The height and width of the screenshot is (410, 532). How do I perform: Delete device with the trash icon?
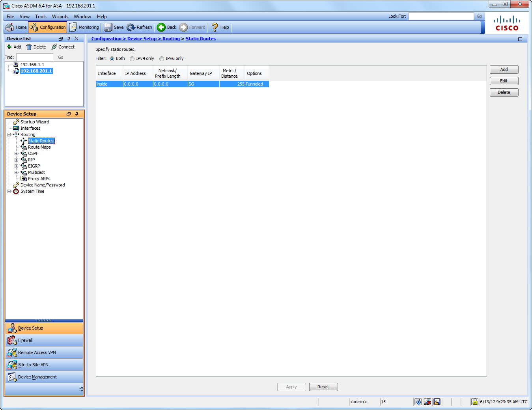tap(36, 47)
